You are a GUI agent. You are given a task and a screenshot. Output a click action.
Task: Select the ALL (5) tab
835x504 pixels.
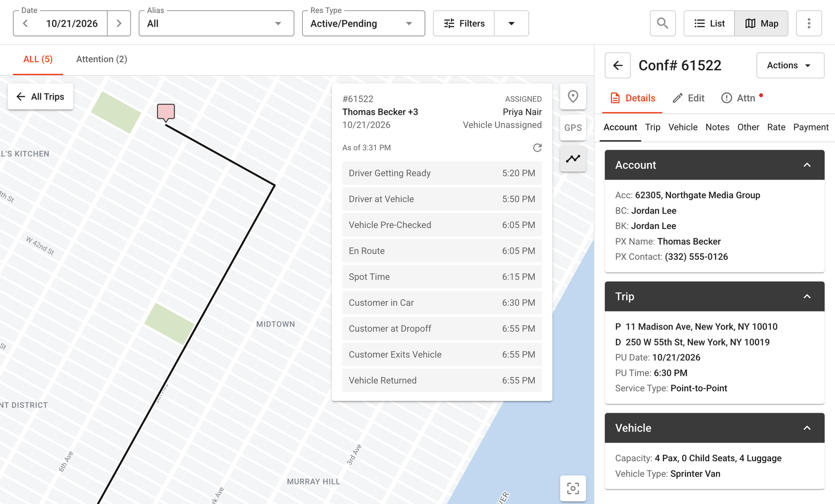click(x=38, y=59)
